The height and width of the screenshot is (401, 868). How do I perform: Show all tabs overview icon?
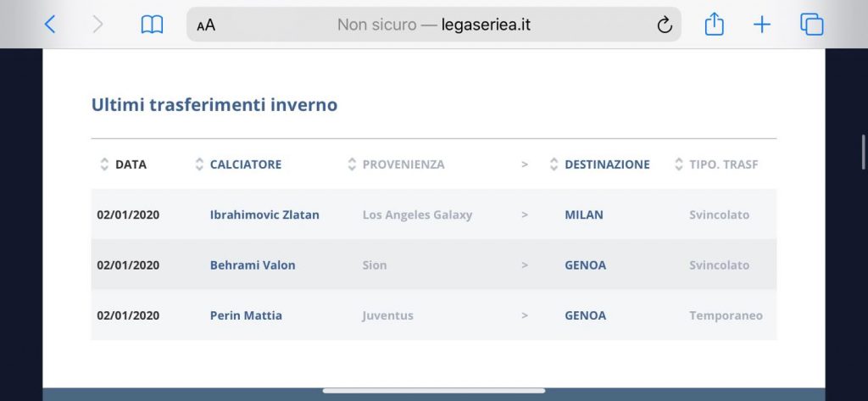(x=811, y=25)
